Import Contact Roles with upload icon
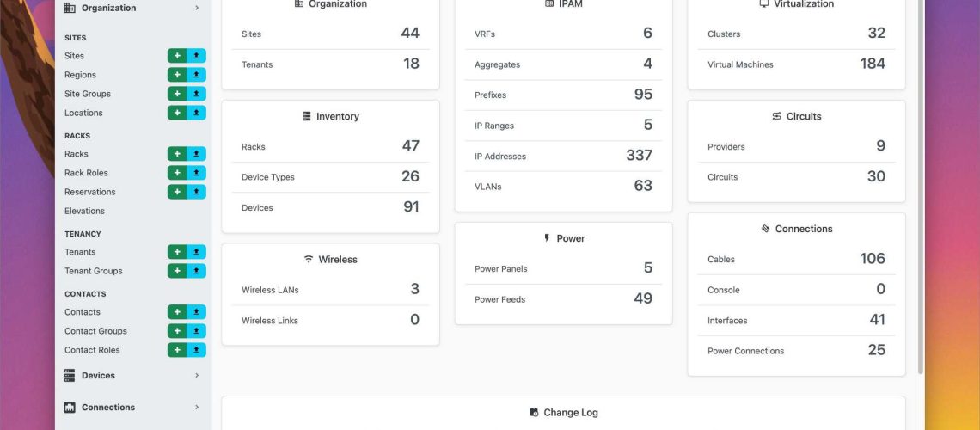The height and width of the screenshot is (430, 980). pos(197,350)
